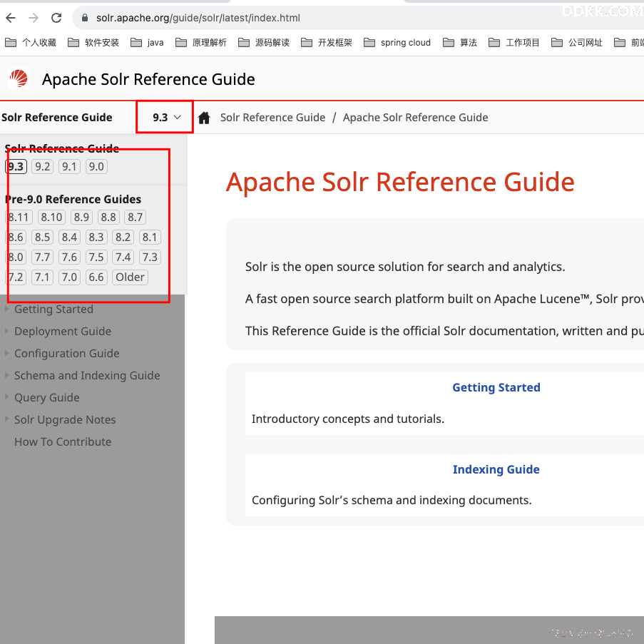Open the java bookmark folder

click(147, 42)
